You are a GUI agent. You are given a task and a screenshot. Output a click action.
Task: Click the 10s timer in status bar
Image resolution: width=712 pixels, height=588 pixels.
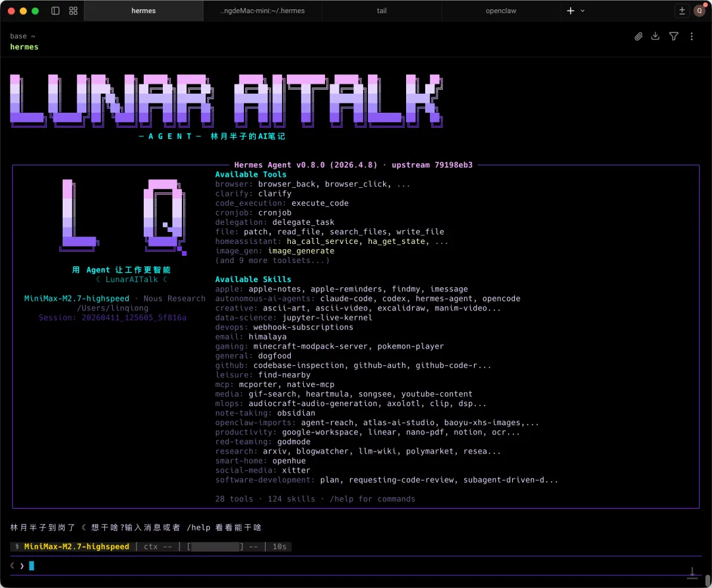coord(280,546)
